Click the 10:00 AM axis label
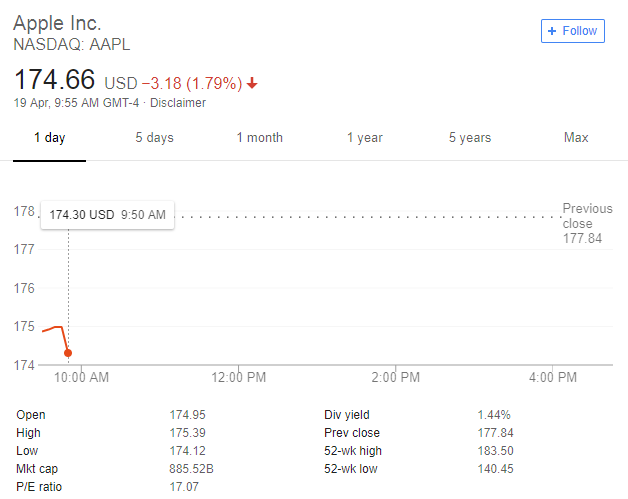Image resolution: width=628 pixels, height=499 pixels. pyautogui.click(x=81, y=377)
